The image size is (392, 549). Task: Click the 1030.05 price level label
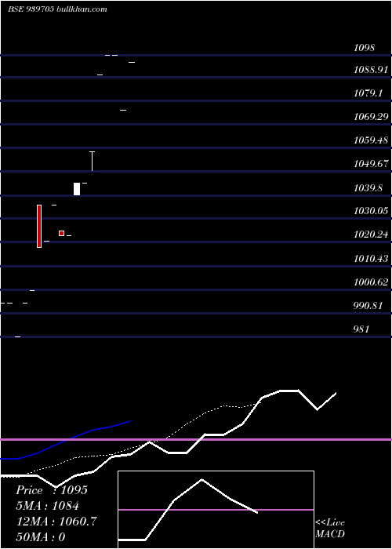click(x=371, y=211)
